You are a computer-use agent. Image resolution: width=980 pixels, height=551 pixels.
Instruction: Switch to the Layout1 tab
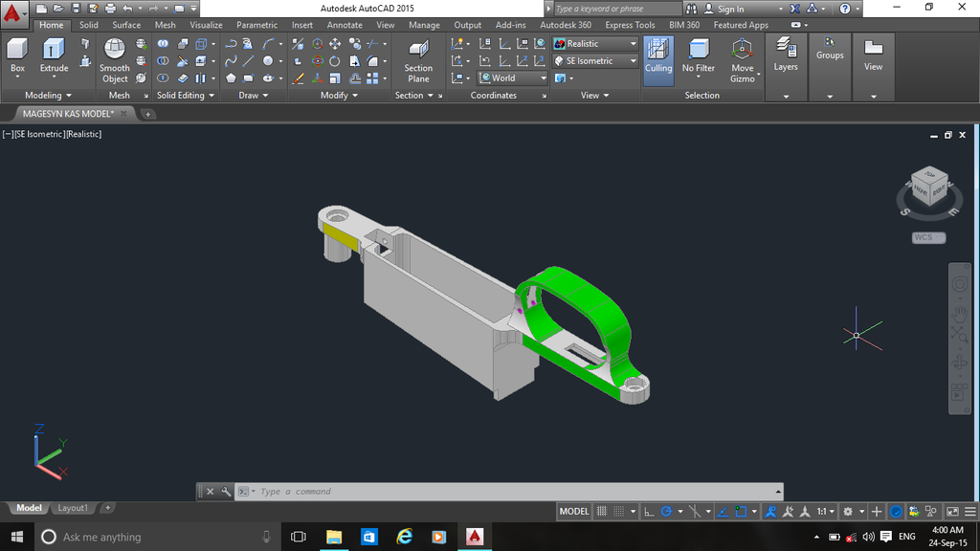[73, 508]
